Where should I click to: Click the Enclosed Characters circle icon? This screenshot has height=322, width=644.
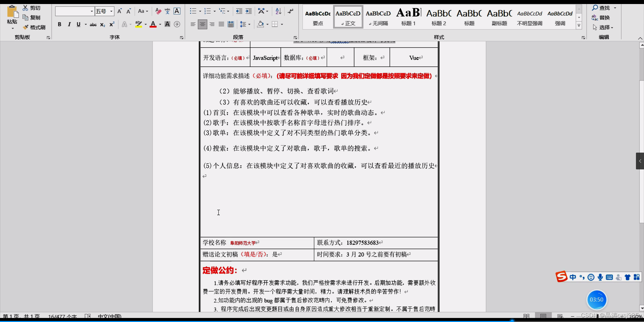[x=177, y=24]
